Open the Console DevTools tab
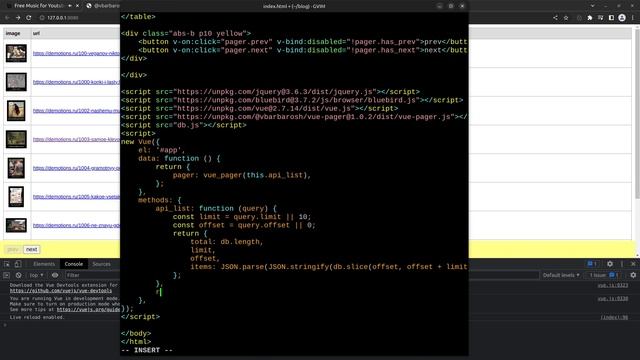This screenshot has height=360, width=640. [73, 264]
